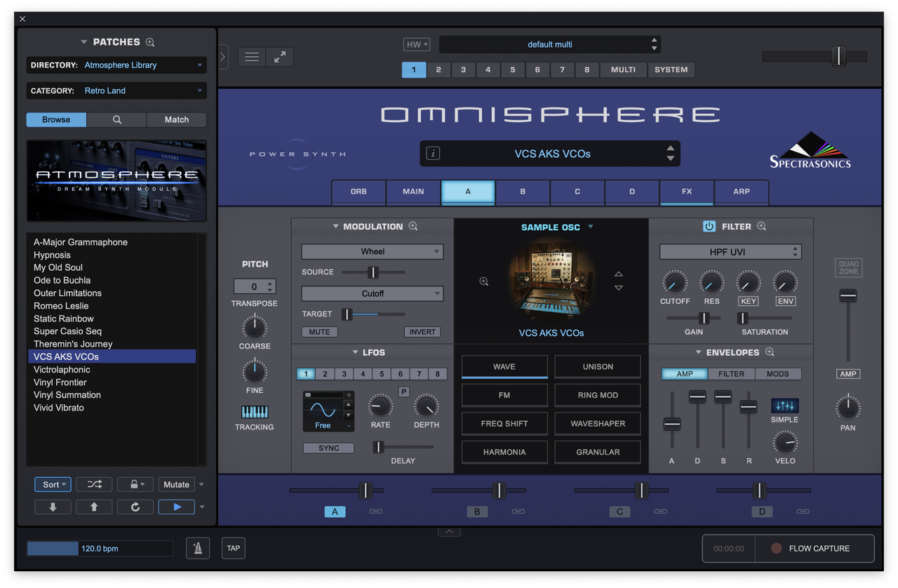
Task: Click the link icon next to layer B
Action: 518,512
